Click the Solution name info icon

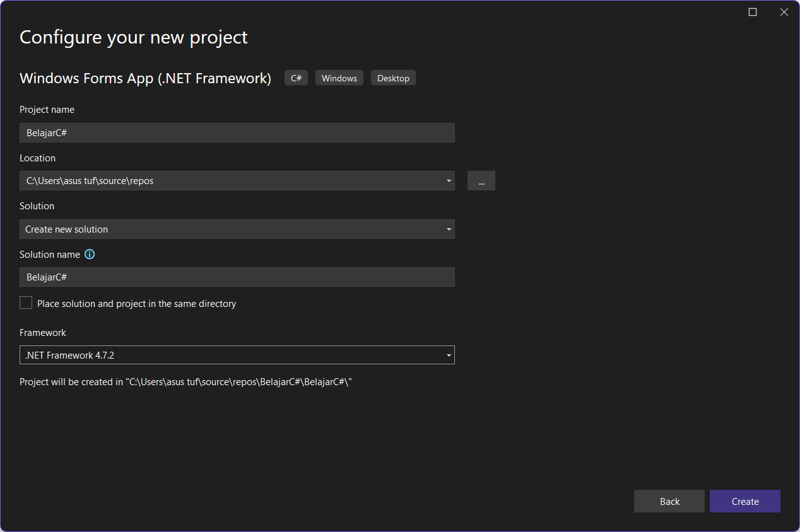tap(90, 255)
